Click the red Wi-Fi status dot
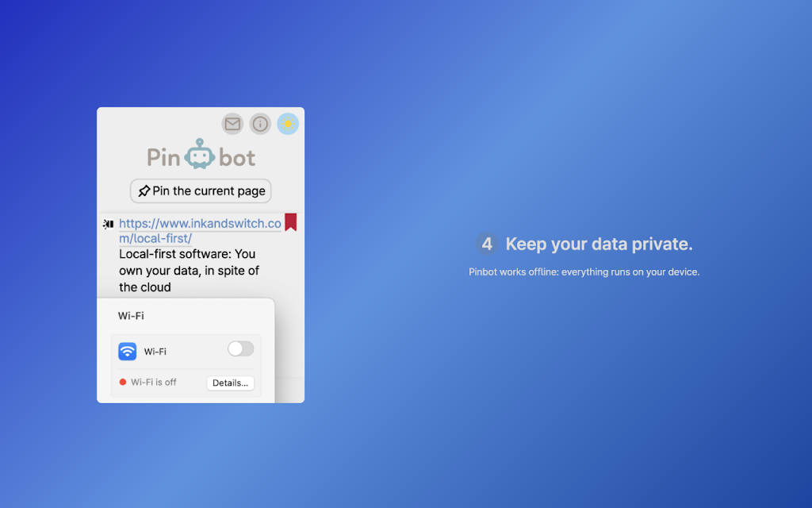The height and width of the screenshot is (508, 812). point(123,382)
